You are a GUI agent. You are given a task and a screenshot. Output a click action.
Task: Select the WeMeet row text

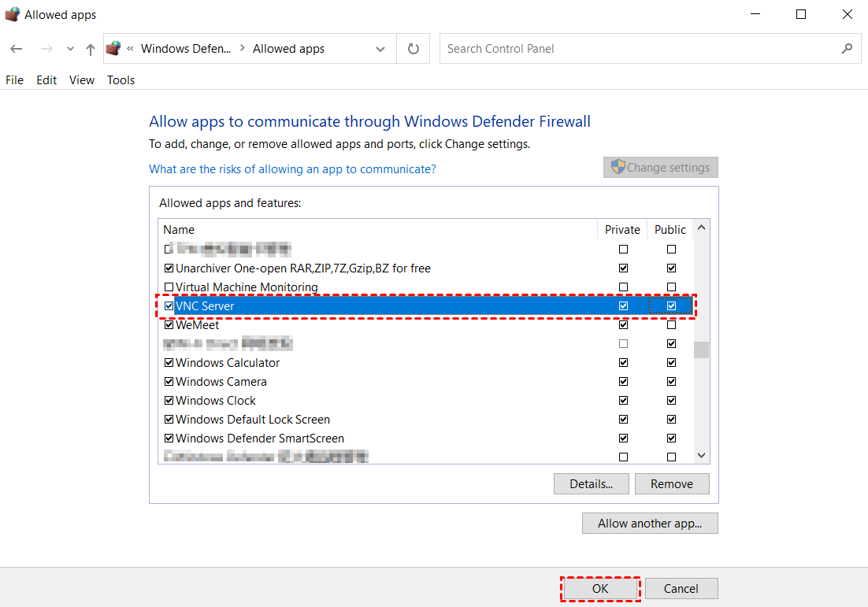pos(197,325)
